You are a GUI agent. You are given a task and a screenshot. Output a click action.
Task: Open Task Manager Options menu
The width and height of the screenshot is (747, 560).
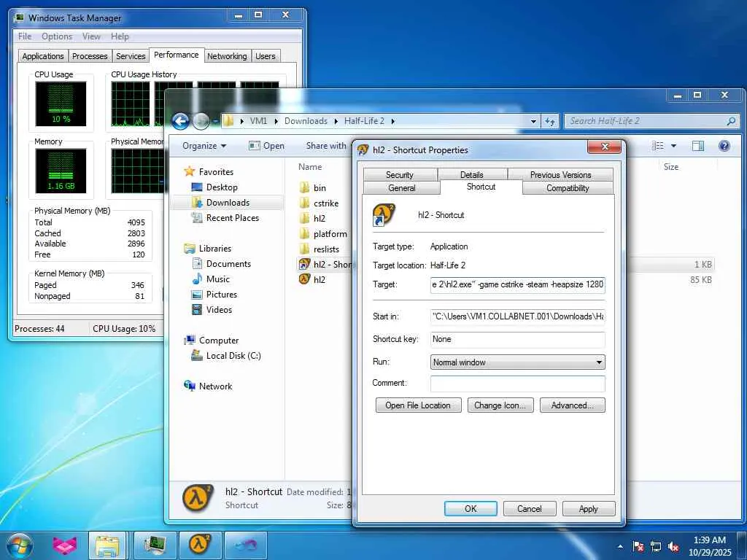57,36
